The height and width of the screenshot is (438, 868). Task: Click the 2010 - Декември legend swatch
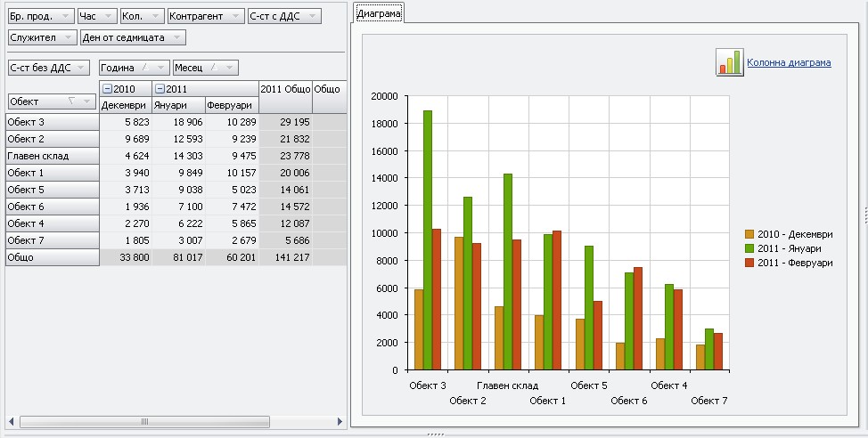[x=749, y=234]
